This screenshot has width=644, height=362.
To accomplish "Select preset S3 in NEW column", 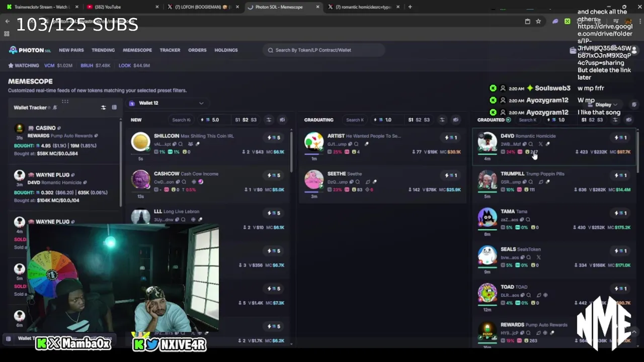I will click(x=254, y=120).
